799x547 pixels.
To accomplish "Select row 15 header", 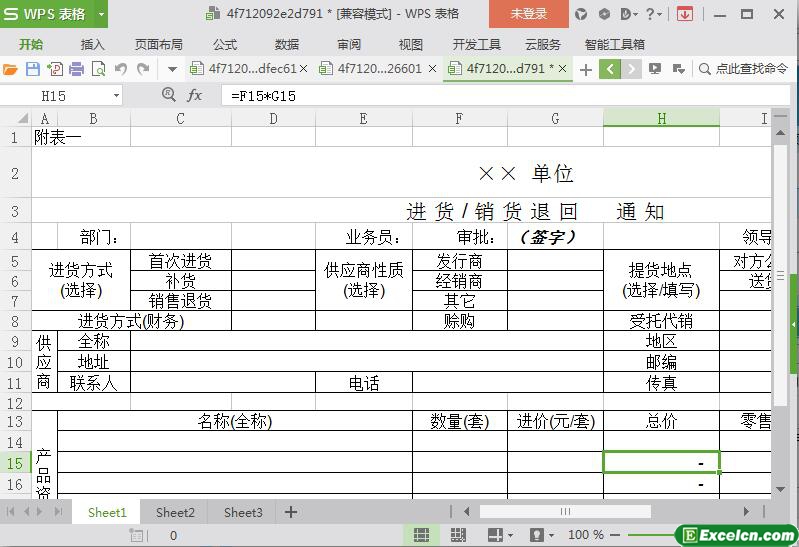I will click(x=15, y=463).
